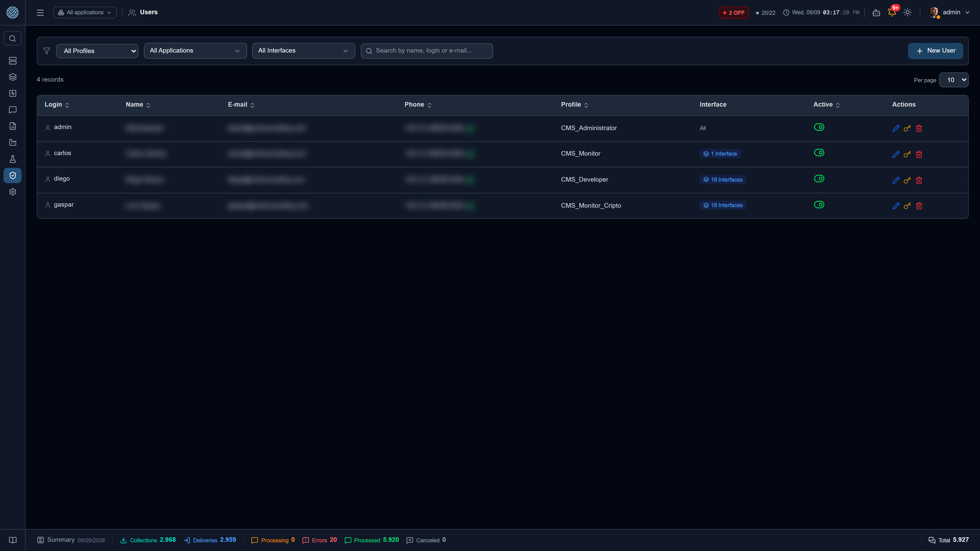
Task: Open the shield security icon in sidebar
Action: point(13,175)
